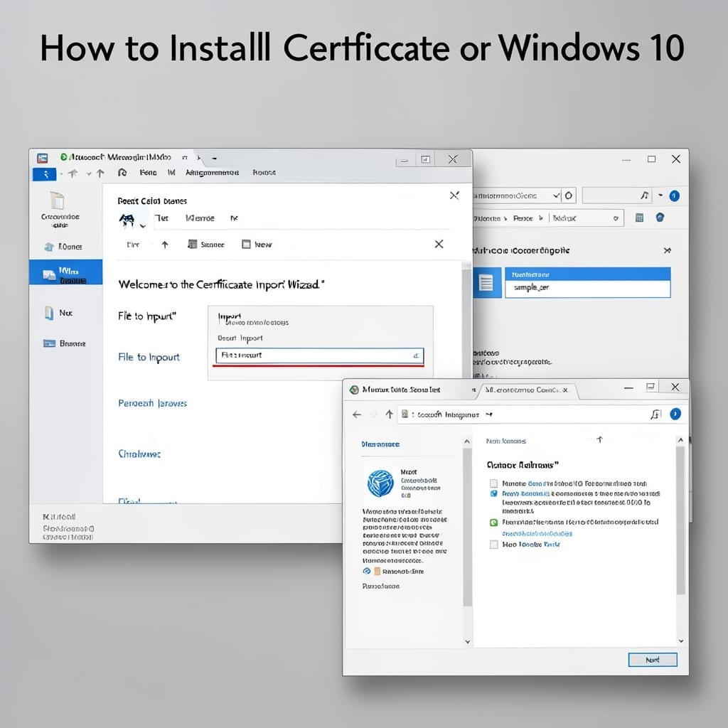Click the small icon inside the file import field
This screenshot has height=728, width=728.
point(416,355)
